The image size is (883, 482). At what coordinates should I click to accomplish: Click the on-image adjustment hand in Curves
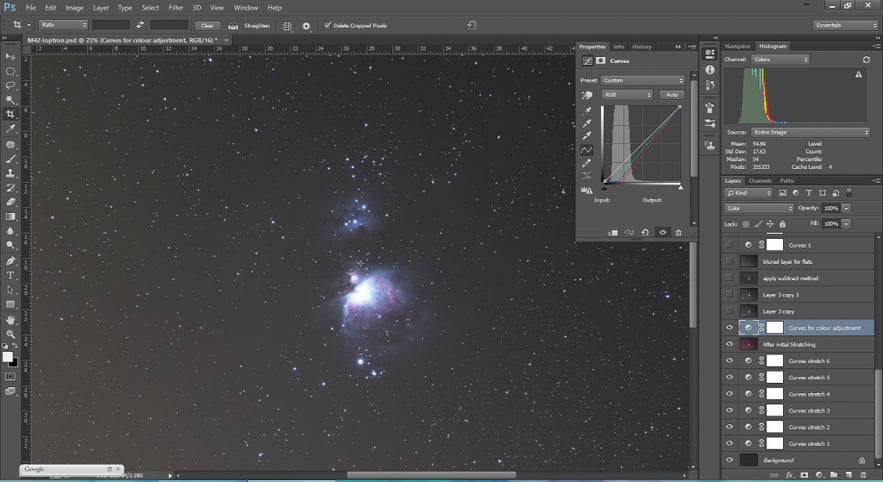(x=587, y=95)
